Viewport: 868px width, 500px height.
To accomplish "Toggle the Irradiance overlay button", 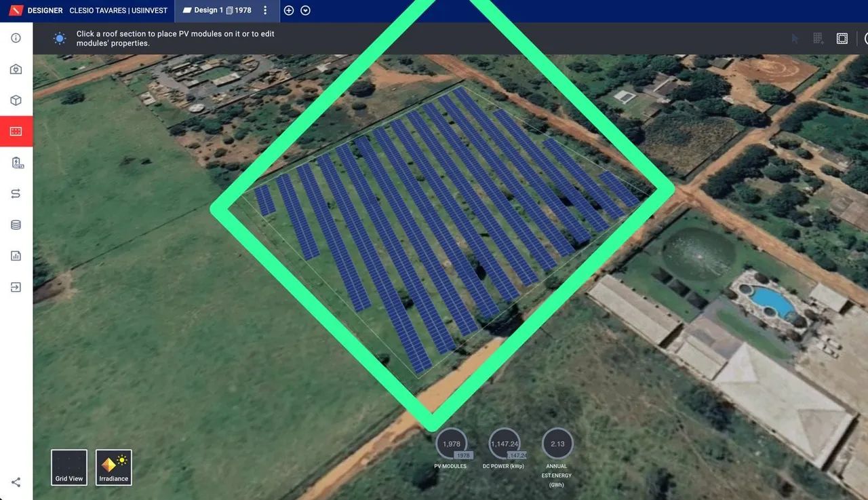I will (x=114, y=467).
